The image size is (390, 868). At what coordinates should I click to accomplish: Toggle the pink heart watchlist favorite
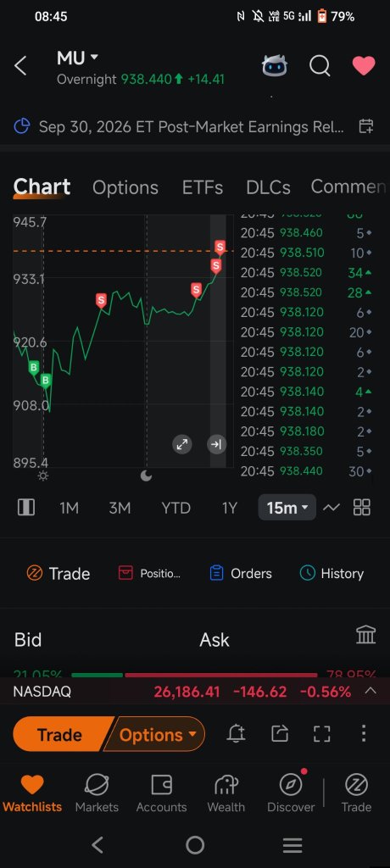tap(364, 66)
